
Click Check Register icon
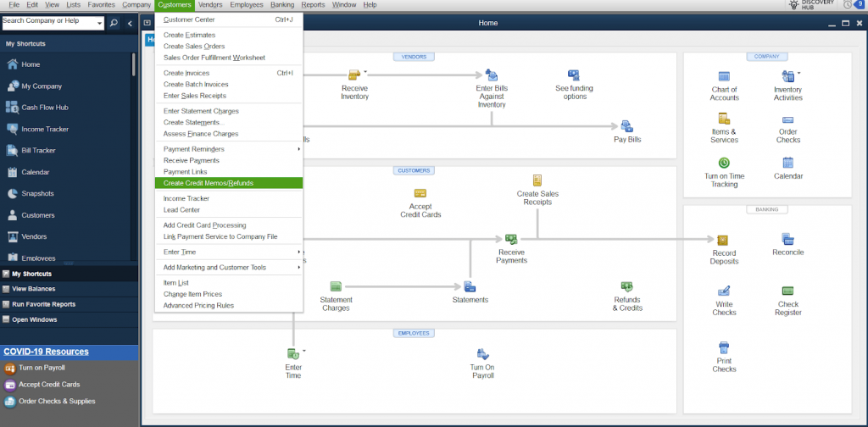787,291
